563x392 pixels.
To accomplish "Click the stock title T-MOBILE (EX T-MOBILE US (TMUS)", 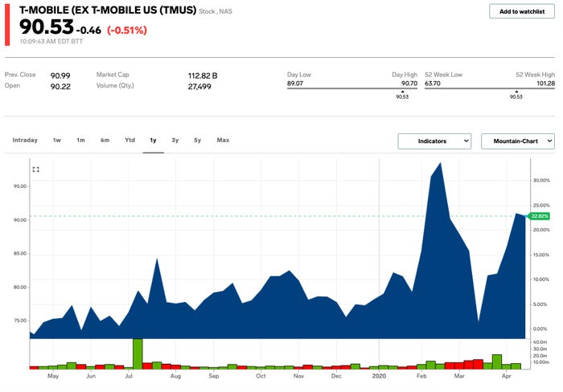I will [x=108, y=10].
